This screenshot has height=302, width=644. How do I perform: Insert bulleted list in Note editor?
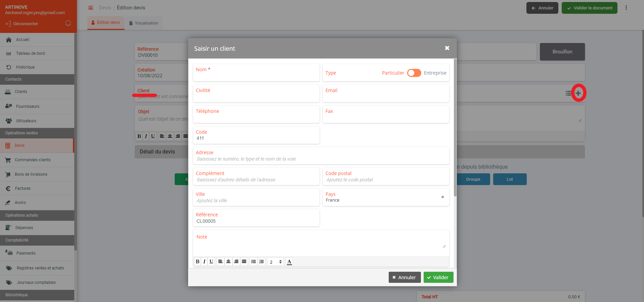254,262
